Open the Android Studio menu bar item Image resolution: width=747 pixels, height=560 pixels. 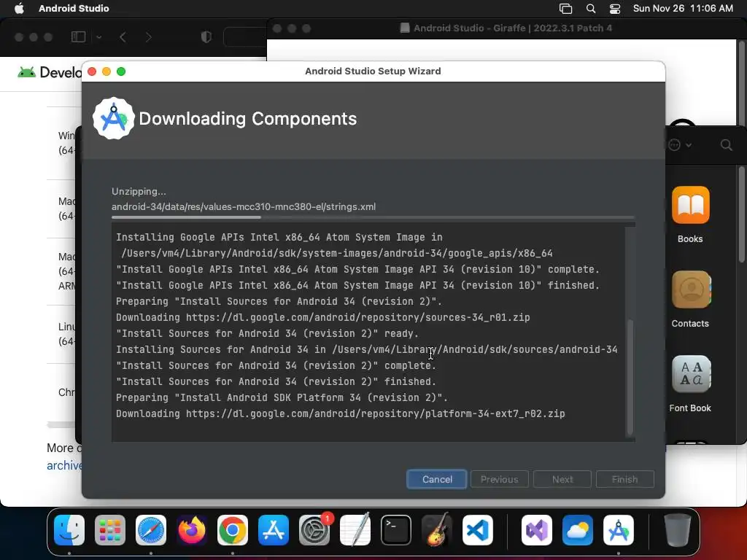coord(74,9)
